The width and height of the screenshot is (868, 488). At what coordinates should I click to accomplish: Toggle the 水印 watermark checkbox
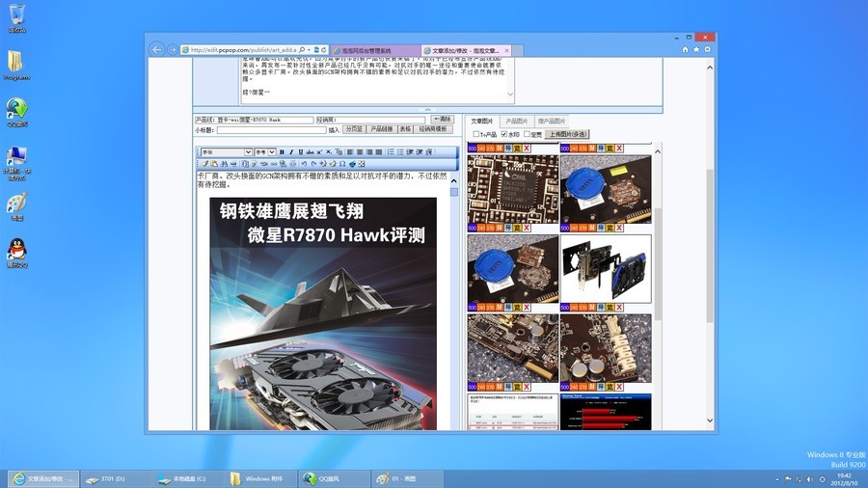point(503,134)
